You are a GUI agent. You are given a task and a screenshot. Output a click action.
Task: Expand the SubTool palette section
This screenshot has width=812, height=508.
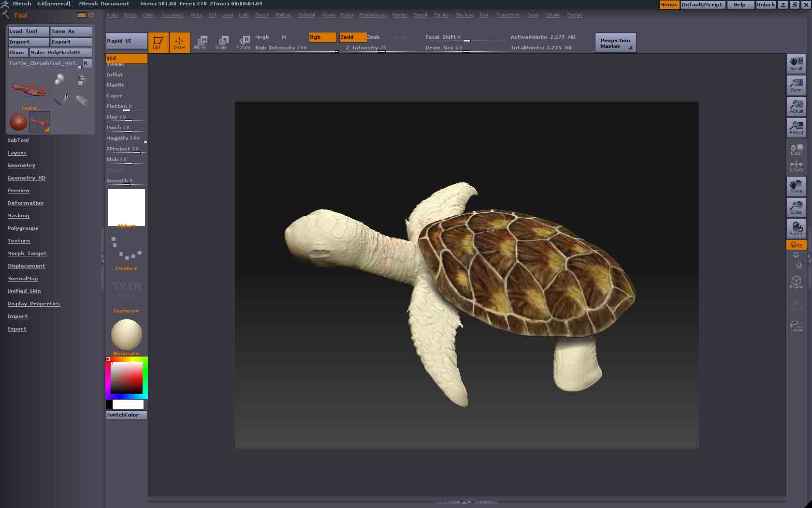click(18, 140)
